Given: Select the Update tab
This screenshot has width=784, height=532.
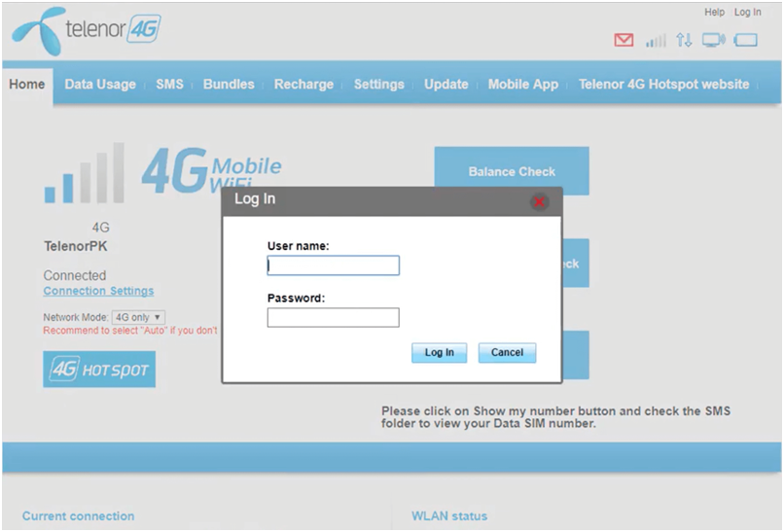Looking at the screenshot, I should [x=446, y=84].
